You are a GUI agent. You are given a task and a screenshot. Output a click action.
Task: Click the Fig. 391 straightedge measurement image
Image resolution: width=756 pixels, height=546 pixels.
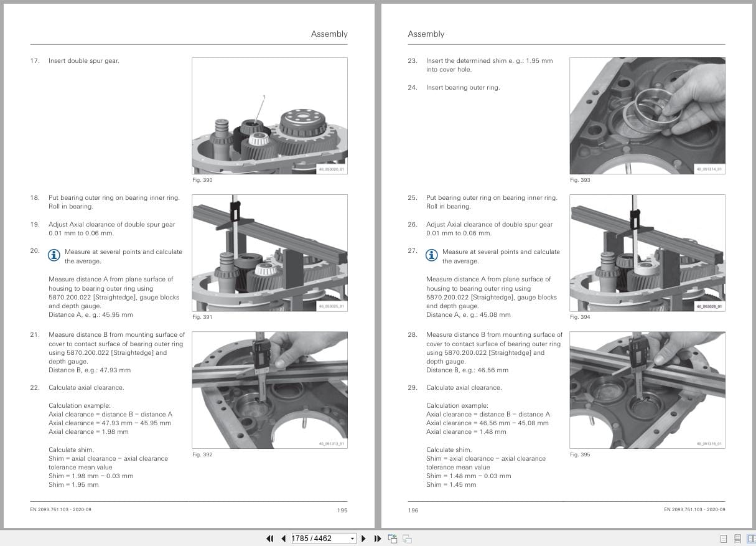269,253
